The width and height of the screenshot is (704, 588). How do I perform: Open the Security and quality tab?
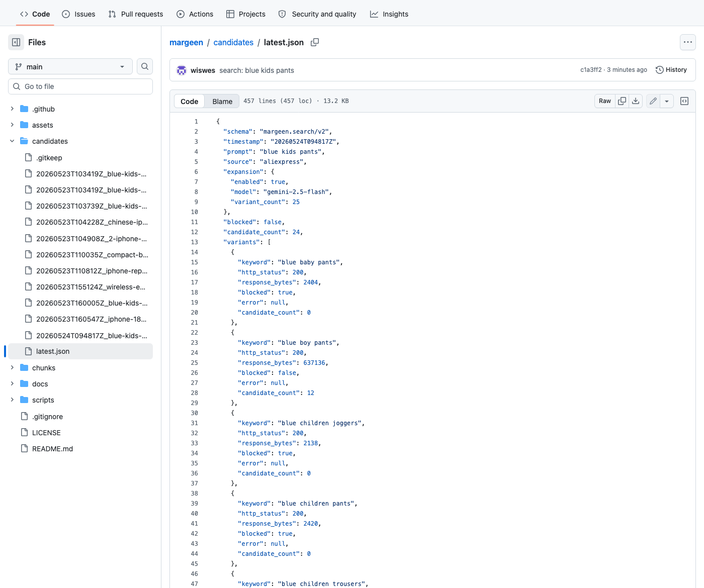pyautogui.click(x=317, y=14)
